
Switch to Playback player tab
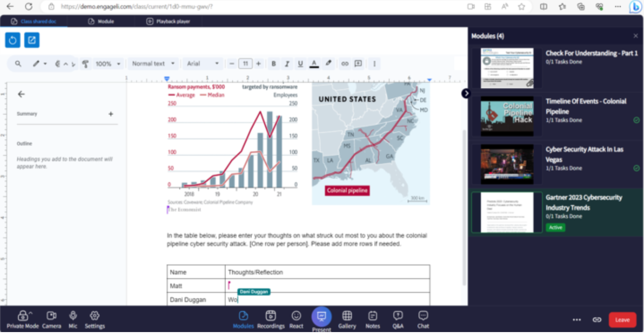click(x=168, y=22)
